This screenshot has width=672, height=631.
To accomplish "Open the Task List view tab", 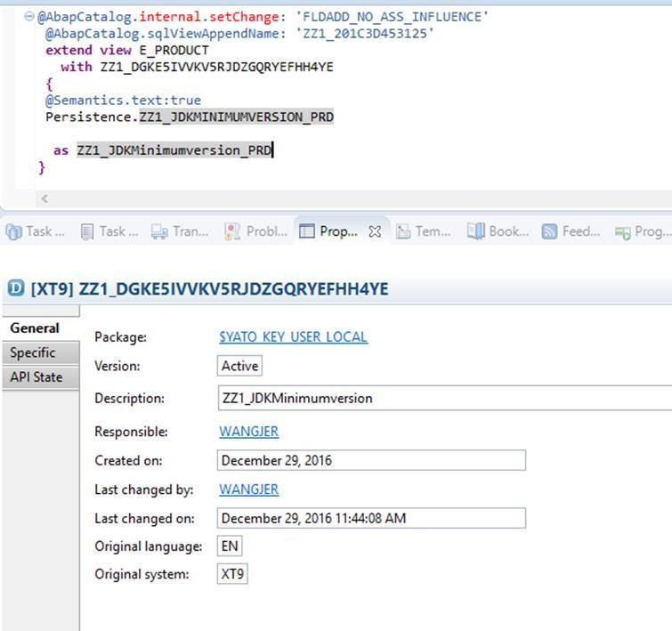I will click(x=109, y=231).
